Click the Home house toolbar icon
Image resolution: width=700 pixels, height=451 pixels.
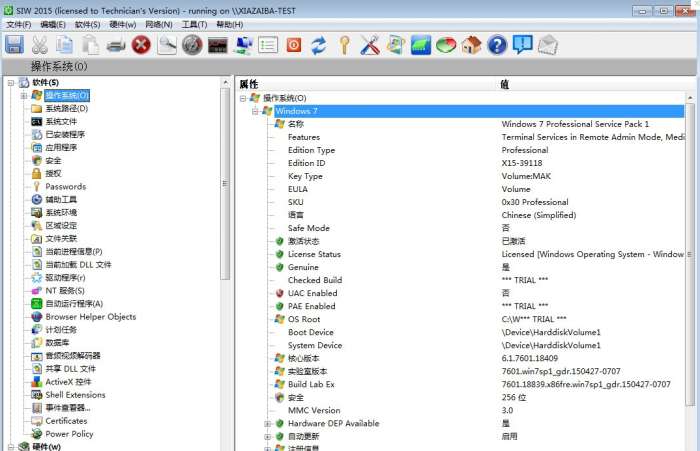point(471,45)
